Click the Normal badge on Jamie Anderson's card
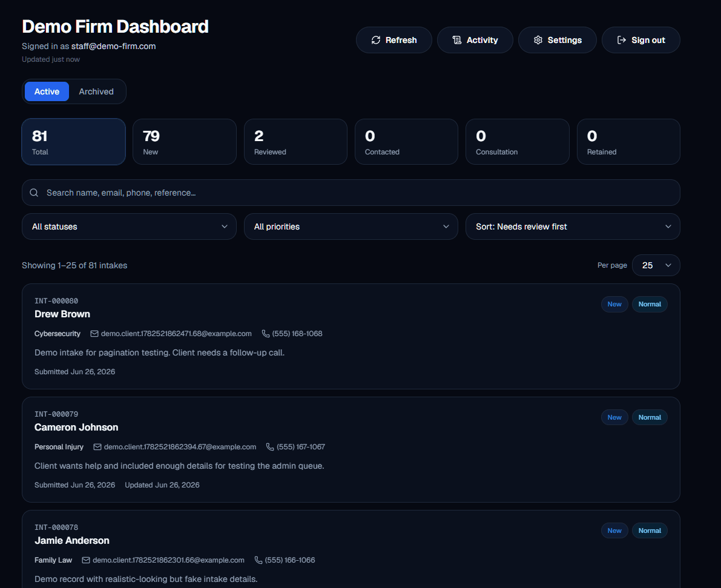This screenshot has width=721, height=588. (650, 530)
